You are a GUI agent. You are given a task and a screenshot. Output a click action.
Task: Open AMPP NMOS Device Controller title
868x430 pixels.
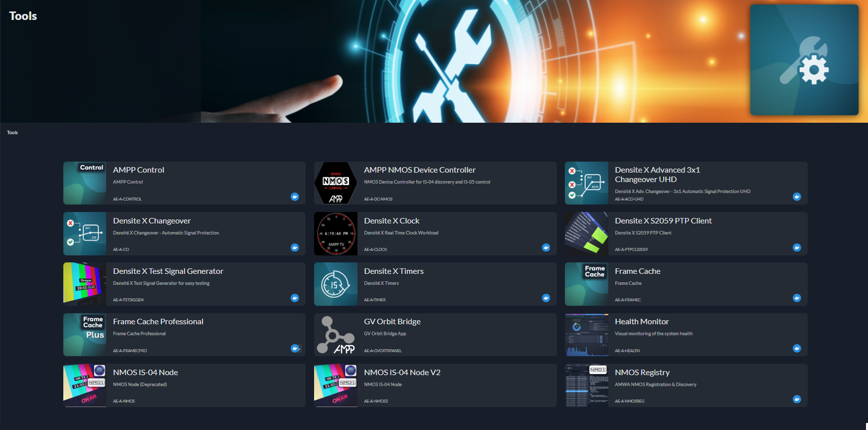pyautogui.click(x=420, y=170)
